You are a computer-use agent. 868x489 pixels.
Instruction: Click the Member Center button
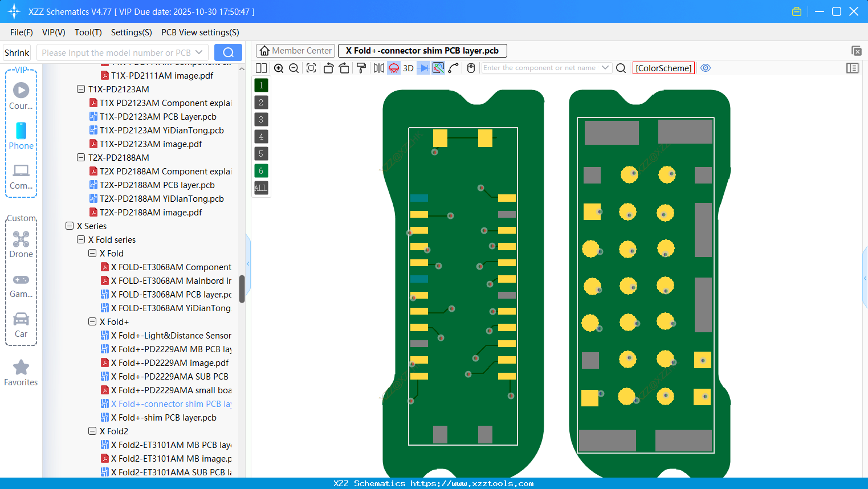tap(295, 50)
